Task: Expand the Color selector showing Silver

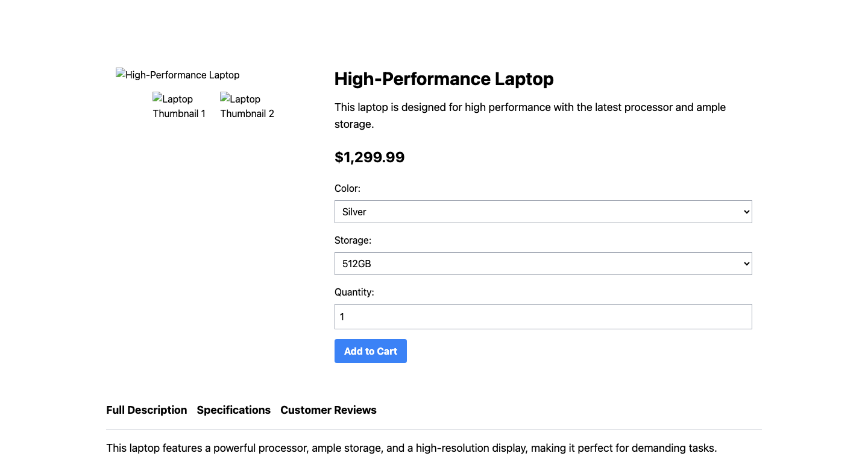Action: point(542,212)
